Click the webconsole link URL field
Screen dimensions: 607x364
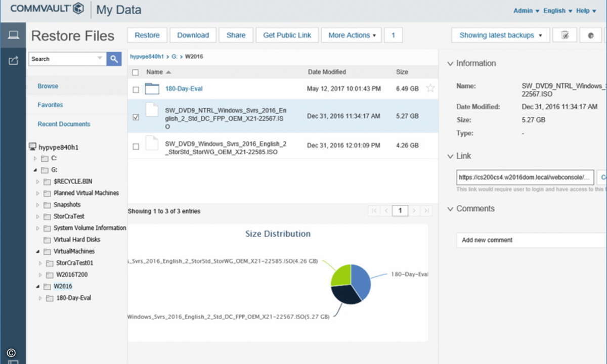(525, 177)
